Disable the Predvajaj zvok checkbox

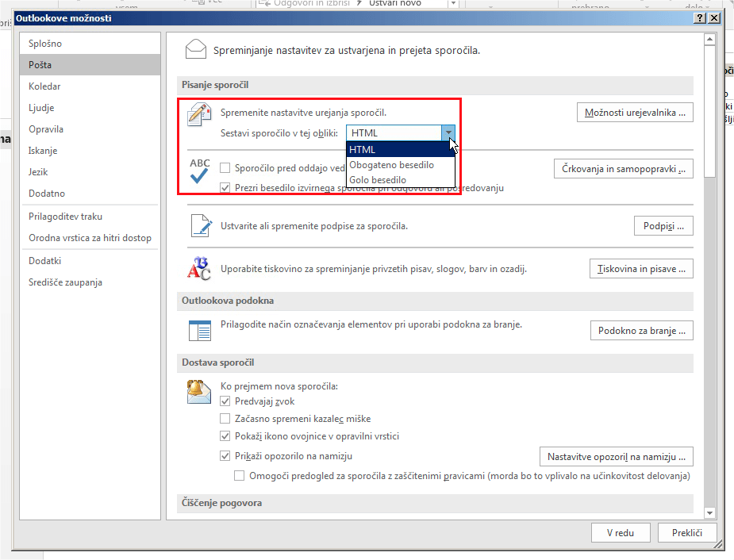[x=225, y=401]
